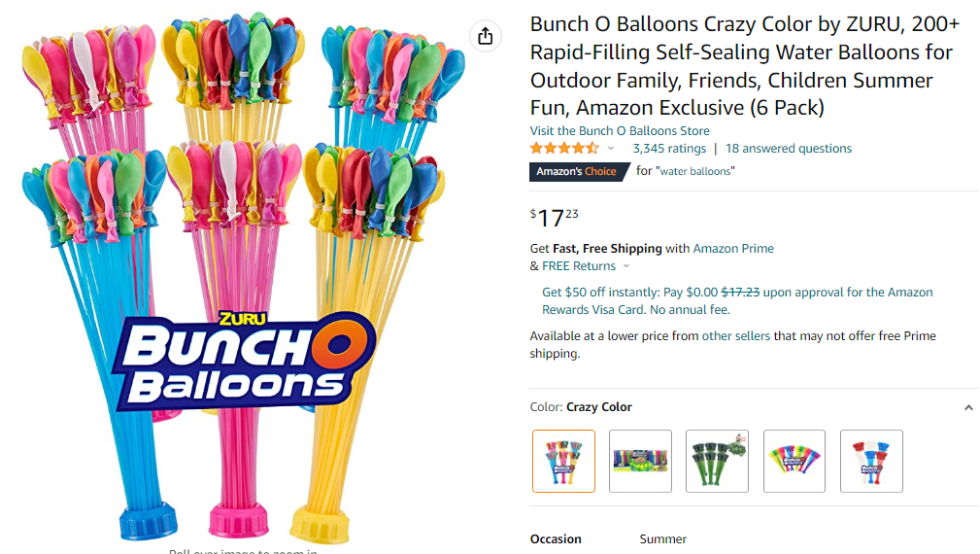Click the Bunch O Balloons product title
This screenshot has height=554, width=980.
pos(742,66)
